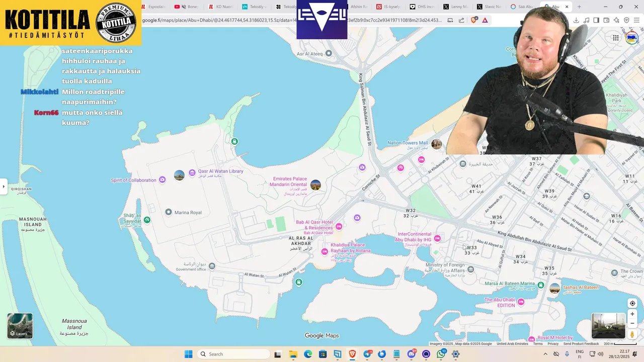Open the Privacy link
The image size is (644, 362).
tap(553, 344)
